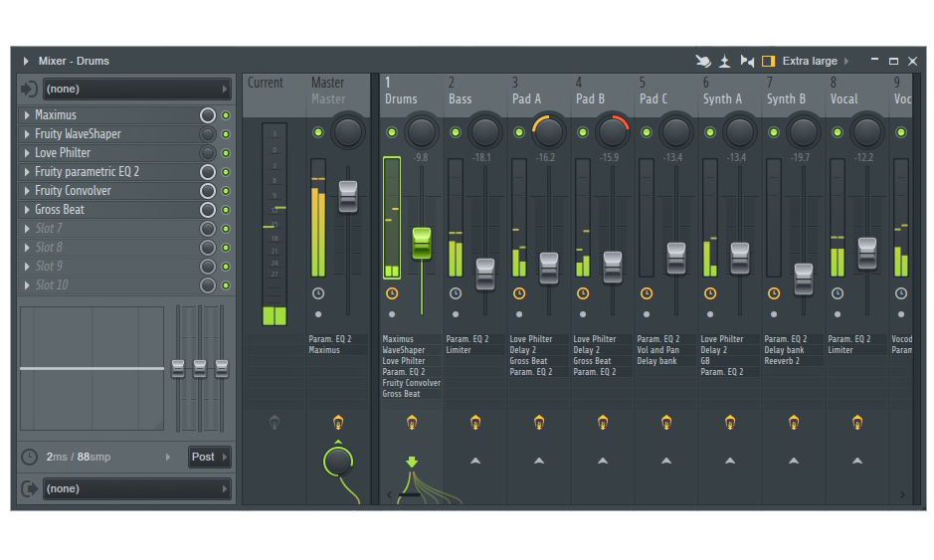This screenshot has width=934, height=560.
Task: Turn the Drums pan knob
Action: (x=422, y=131)
